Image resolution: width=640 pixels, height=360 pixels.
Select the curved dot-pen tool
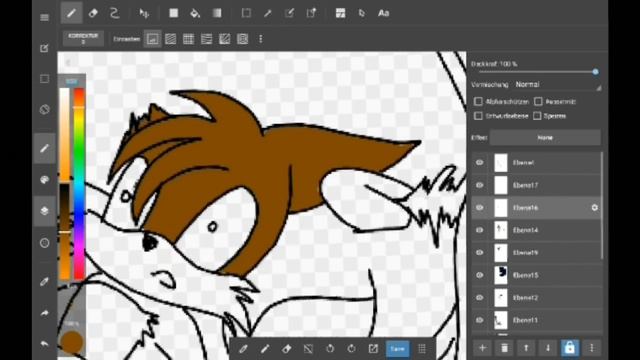pyautogui.click(x=115, y=13)
